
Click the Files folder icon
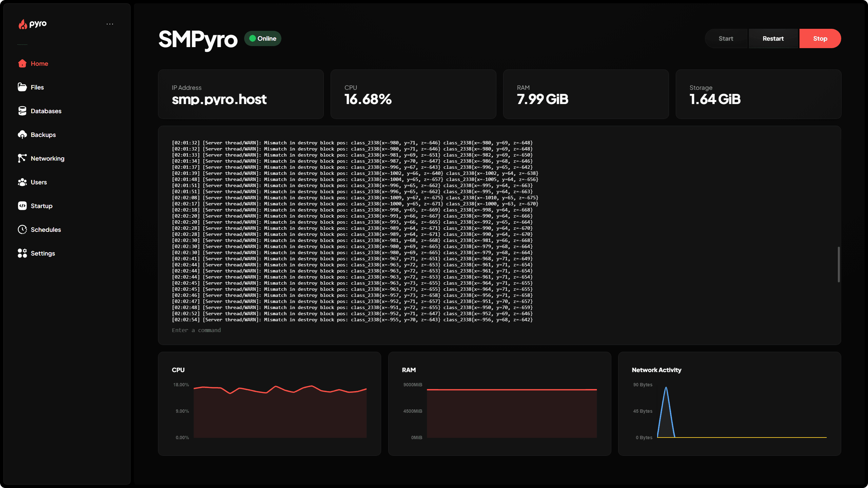[22, 87]
